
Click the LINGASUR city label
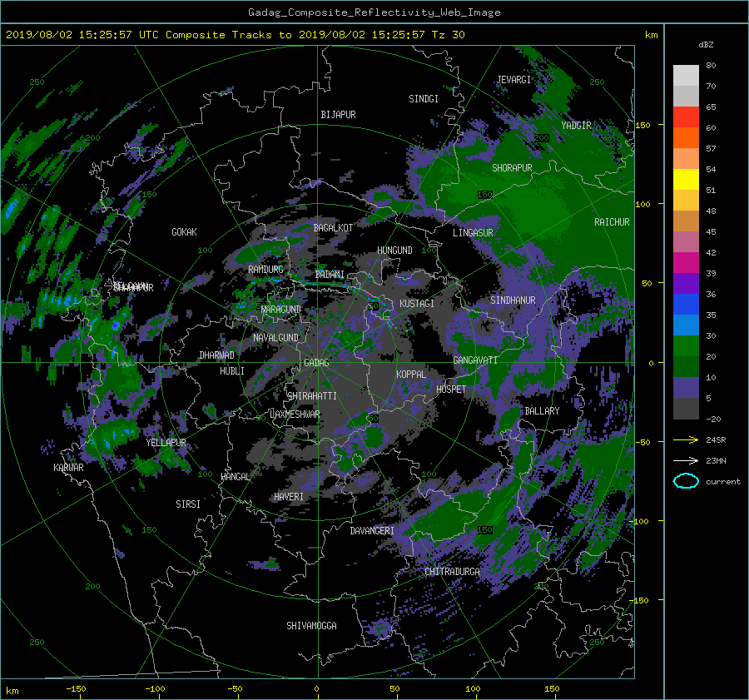[x=473, y=233]
